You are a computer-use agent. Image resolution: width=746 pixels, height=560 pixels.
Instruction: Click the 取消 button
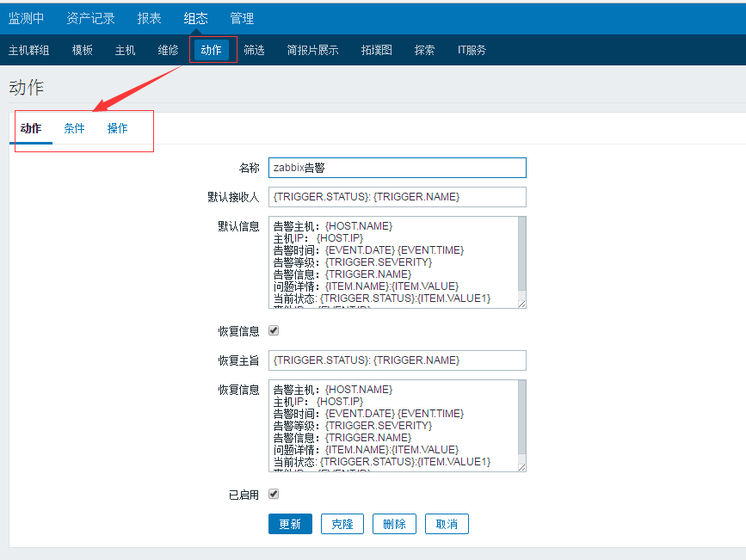point(447,524)
